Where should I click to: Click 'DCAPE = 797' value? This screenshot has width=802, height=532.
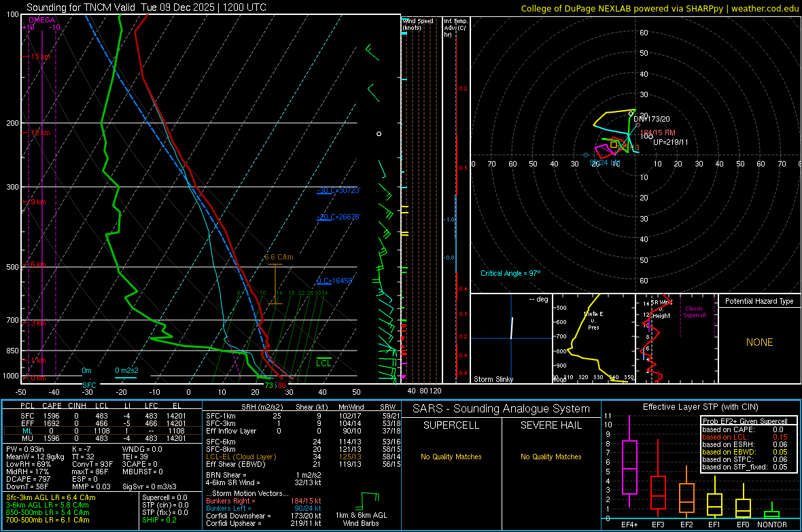[28, 479]
